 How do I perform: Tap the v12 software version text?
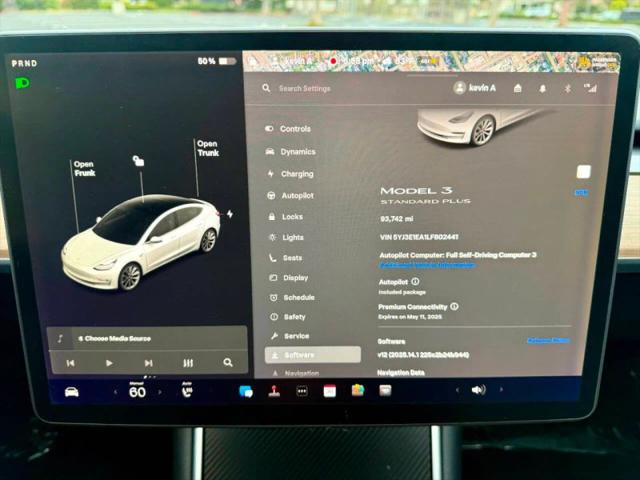[x=423, y=355]
